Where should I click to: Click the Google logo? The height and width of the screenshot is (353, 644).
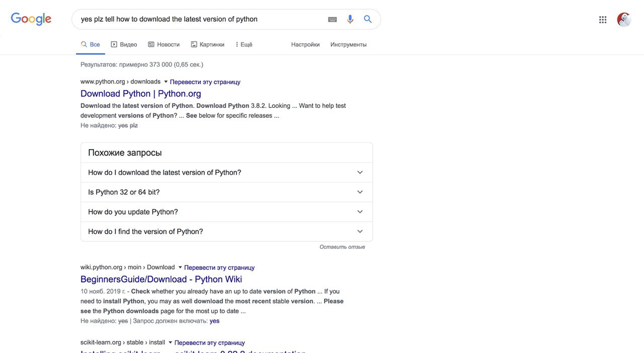click(x=31, y=19)
